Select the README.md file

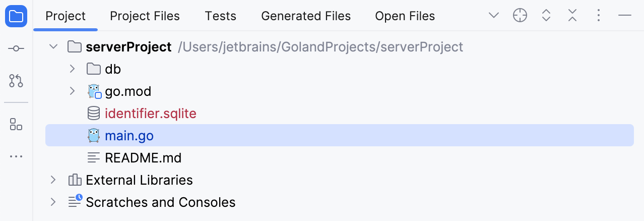pyautogui.click(x=143, y=158)
